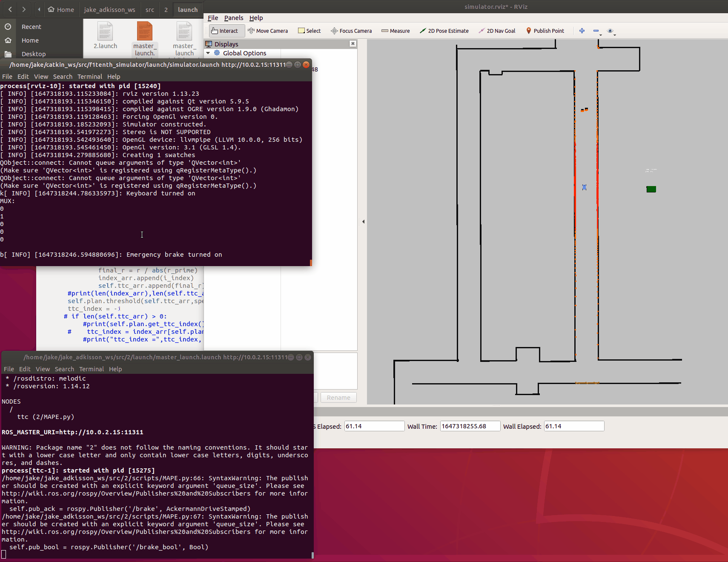Open the Terminal menu in simulator.launch terminal
The width and height of the screenshot is (728, 562).
pos(89,77)
